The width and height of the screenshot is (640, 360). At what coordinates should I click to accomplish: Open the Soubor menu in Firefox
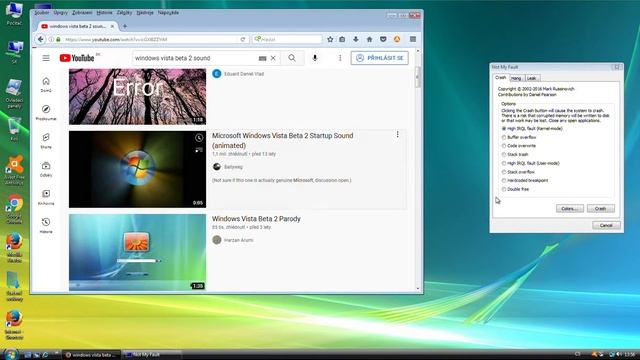[42, 13]
